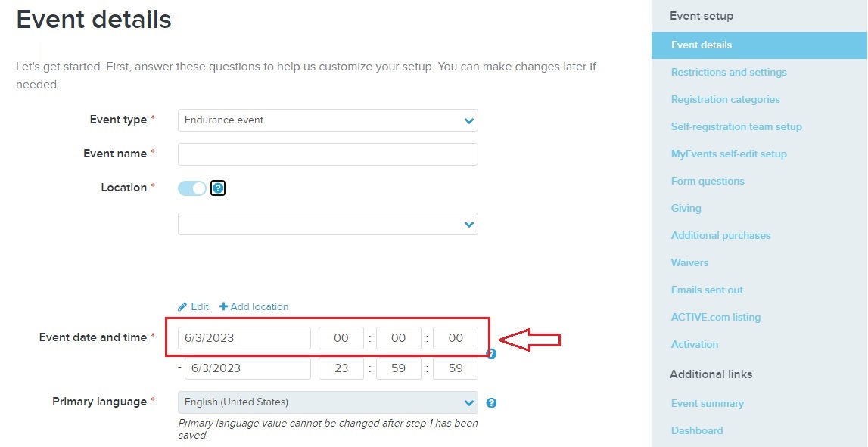Click the Event name text field
This screenshot has height=447, width=868.
coord(328,154)
